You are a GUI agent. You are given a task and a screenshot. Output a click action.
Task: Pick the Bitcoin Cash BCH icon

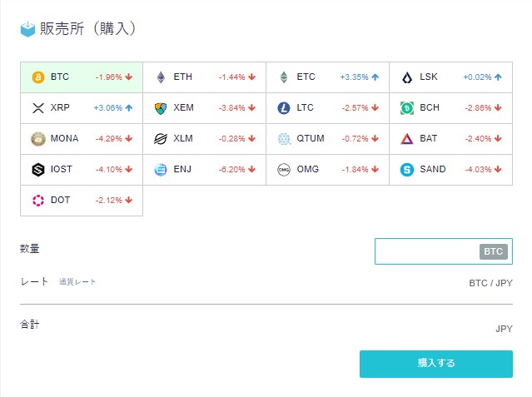pos(407,108)
